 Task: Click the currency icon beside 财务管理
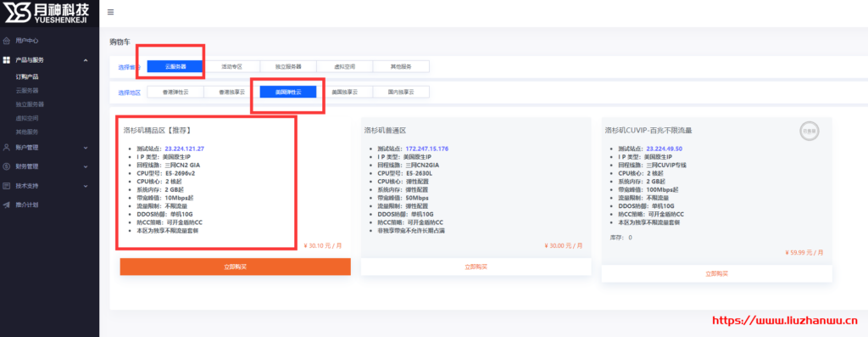(x=6, y=166)
